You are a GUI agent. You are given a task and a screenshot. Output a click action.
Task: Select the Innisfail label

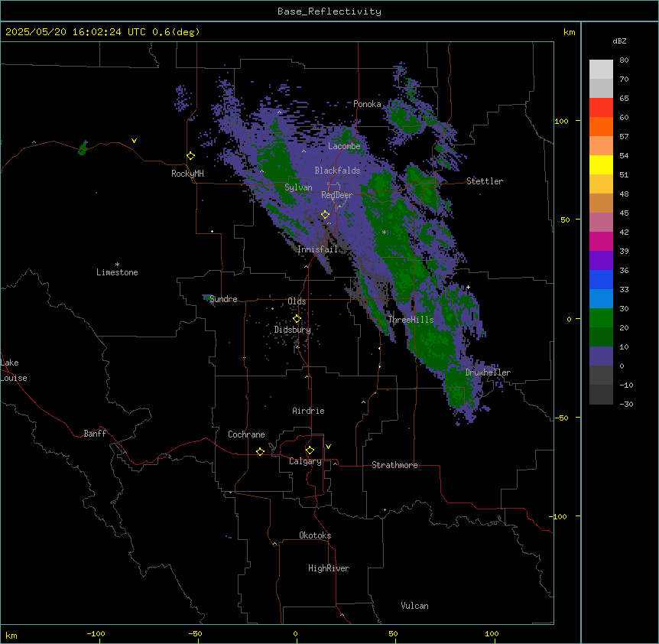318,249
